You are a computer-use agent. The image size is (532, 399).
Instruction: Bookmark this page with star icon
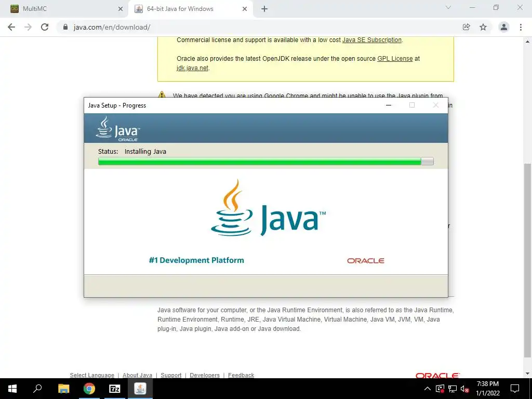point(483,27)
